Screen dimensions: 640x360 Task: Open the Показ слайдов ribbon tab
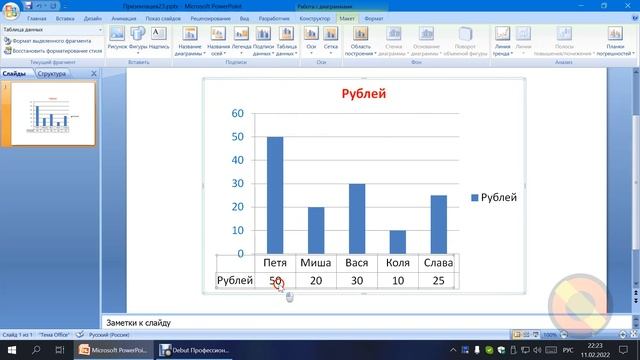click(x=163, y=18)
